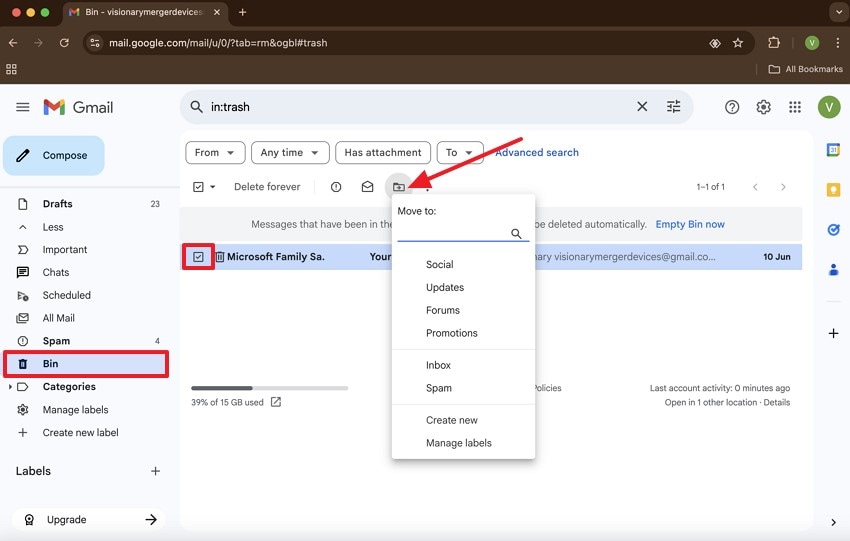
Task: Open Chrome three-dot menu
Action: [838, 43]
